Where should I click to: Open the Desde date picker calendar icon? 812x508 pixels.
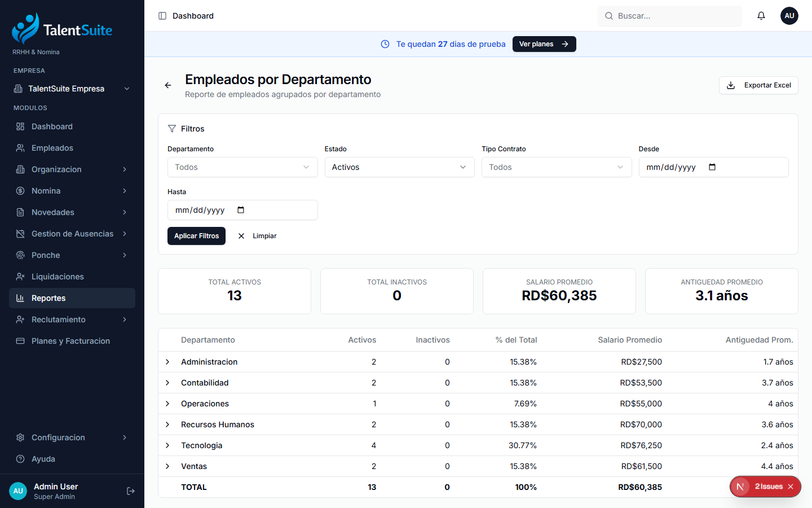(x=712, y=167)
